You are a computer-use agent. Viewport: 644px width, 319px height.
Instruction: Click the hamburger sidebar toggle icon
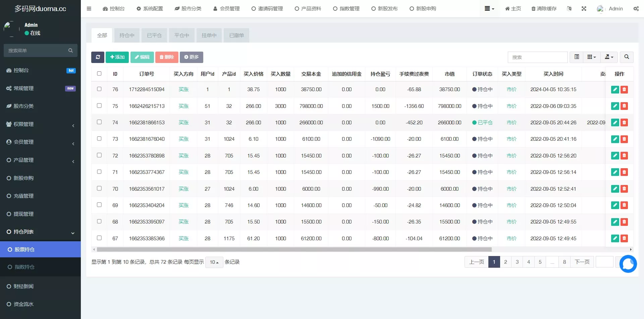[x=89, y=9]
